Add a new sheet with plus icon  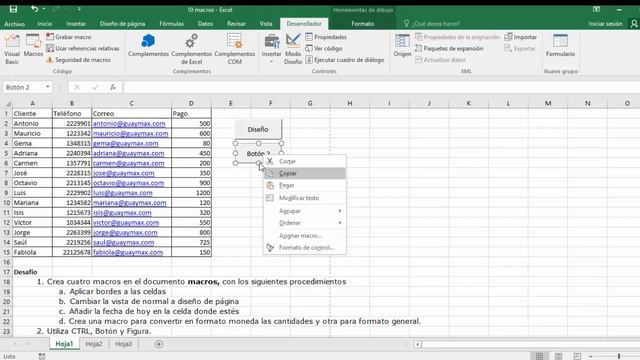click(x=159, y=344)
